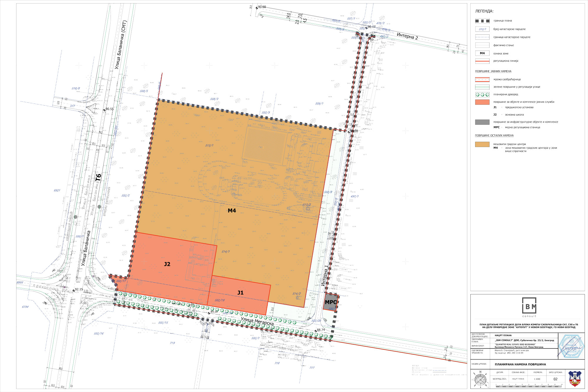
Task: Click the scale bar in title block
Action: pyautogui.click(x=529, y=386)
